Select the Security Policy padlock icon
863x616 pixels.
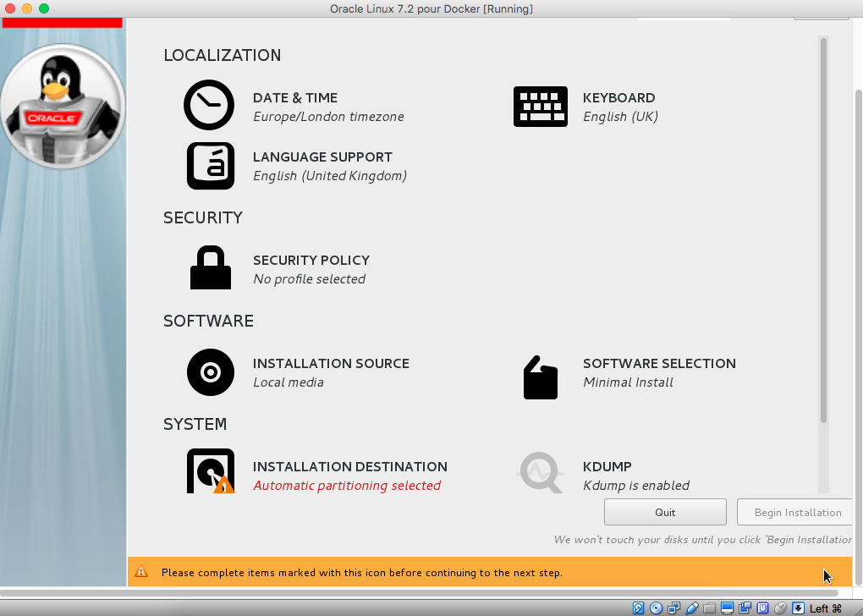(x=210, y=268)
